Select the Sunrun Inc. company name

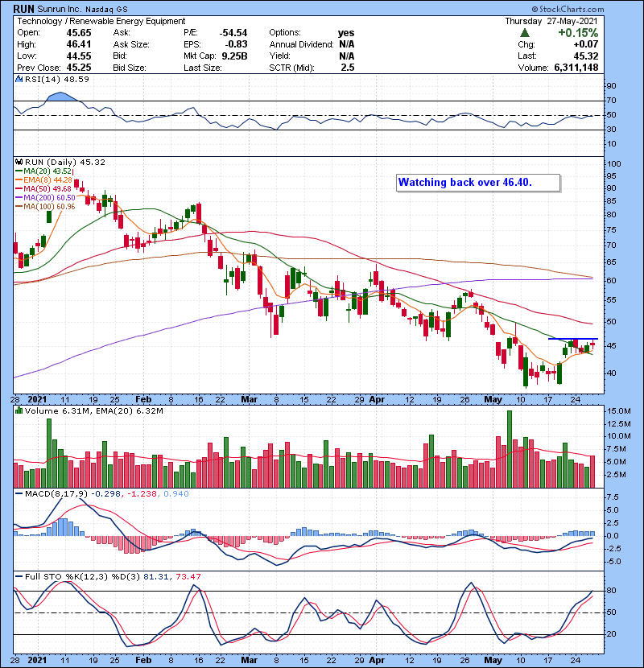(60, 9)
